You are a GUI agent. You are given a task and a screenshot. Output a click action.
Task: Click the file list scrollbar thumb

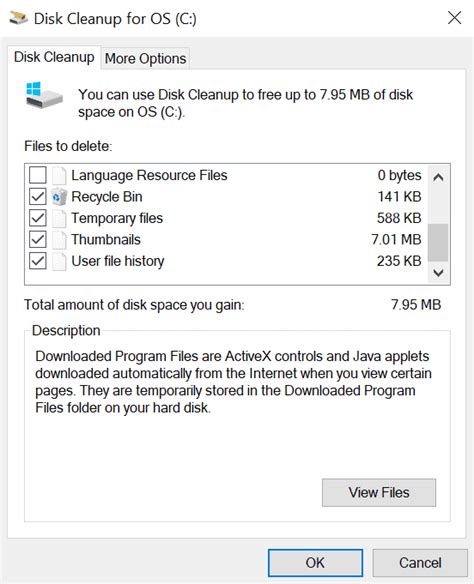coord(438,242)
